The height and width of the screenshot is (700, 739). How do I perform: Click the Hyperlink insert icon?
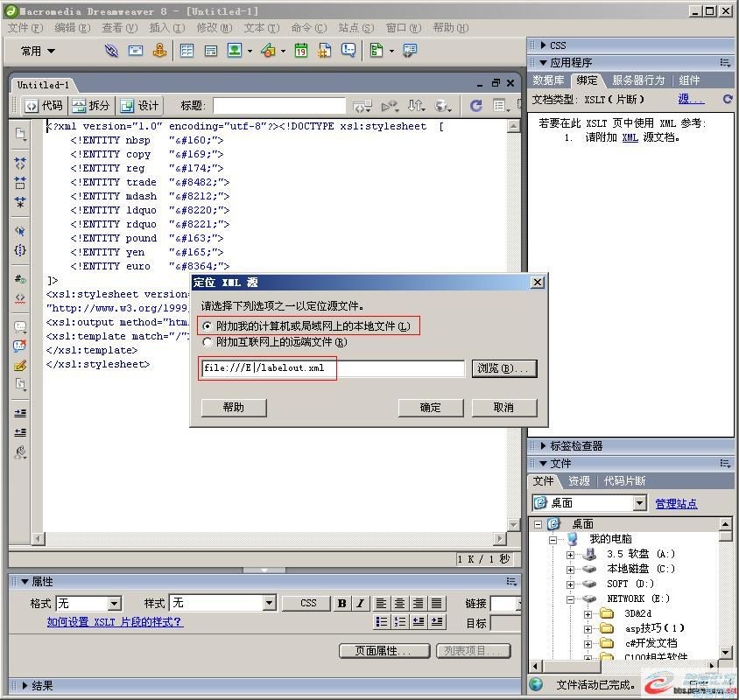[x=111, y=51]
